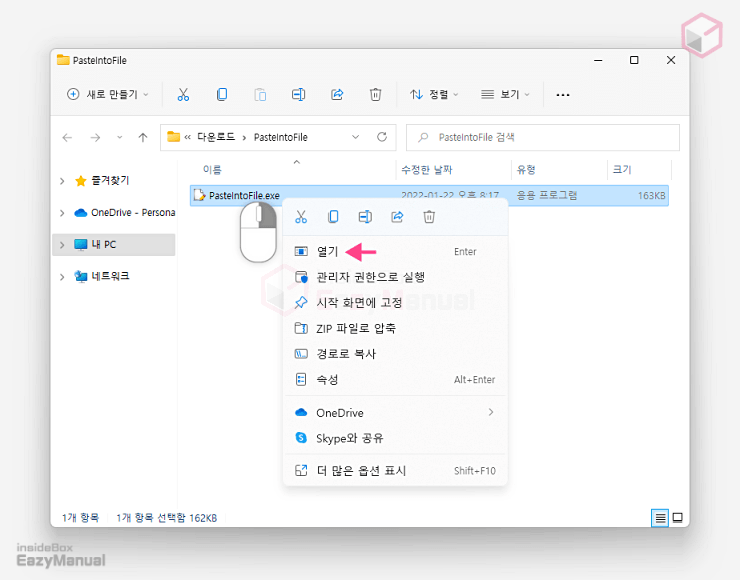Click the Cut icon in the context menu
The width and height of the screenshot is (740, 580).
click(x=301, y=217)
